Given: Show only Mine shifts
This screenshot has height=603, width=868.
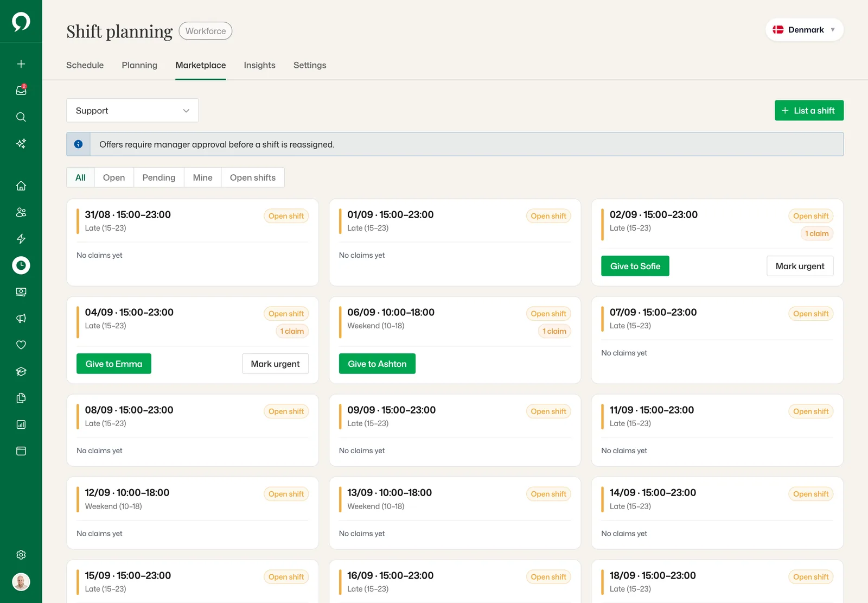Looking at the screenshot, I should click(203, 177).
